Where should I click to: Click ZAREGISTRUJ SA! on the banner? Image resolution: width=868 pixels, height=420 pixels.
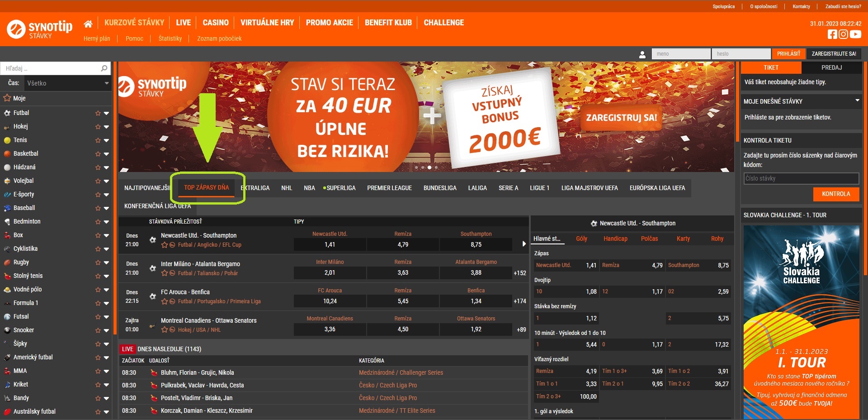[x=621, y=118]
